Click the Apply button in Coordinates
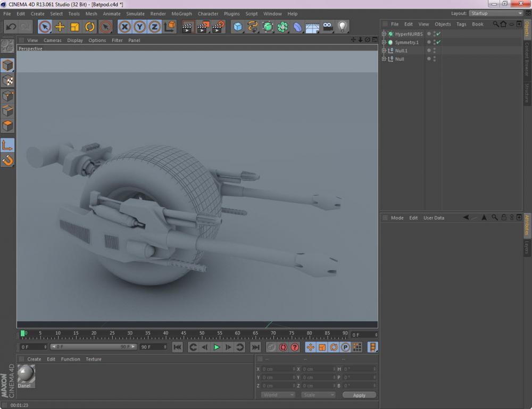The image size is (532, 409). 359,395
